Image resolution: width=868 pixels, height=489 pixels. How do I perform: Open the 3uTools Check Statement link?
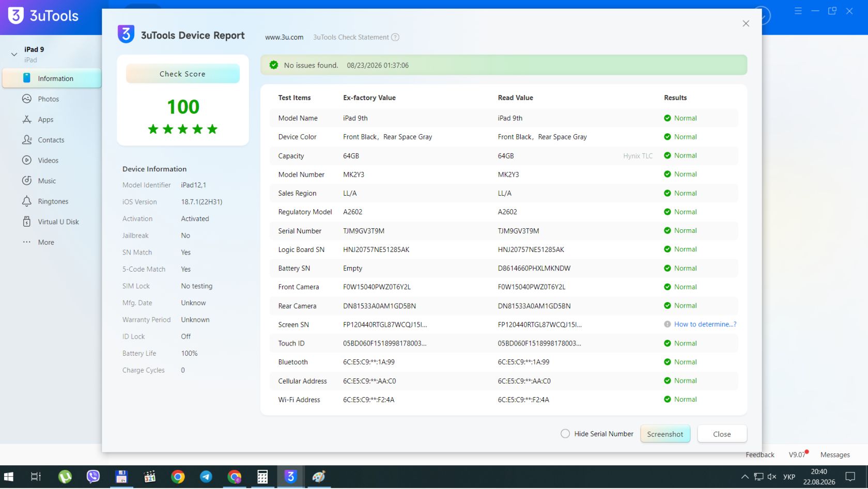(x=351, y=37)
